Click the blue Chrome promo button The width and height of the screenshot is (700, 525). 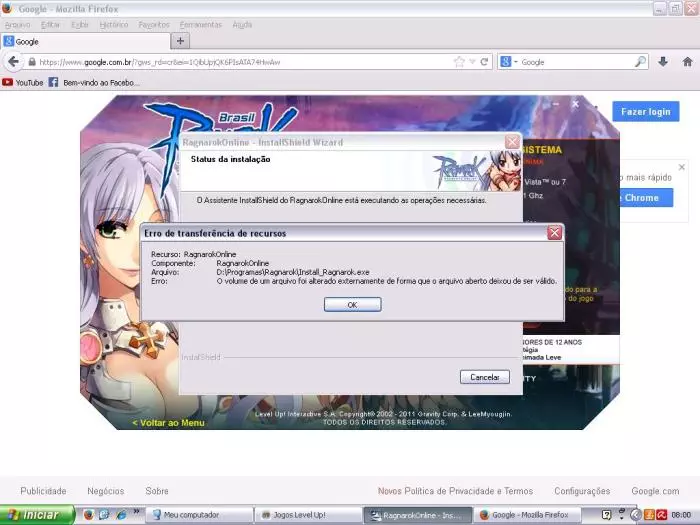click(646, 197)
